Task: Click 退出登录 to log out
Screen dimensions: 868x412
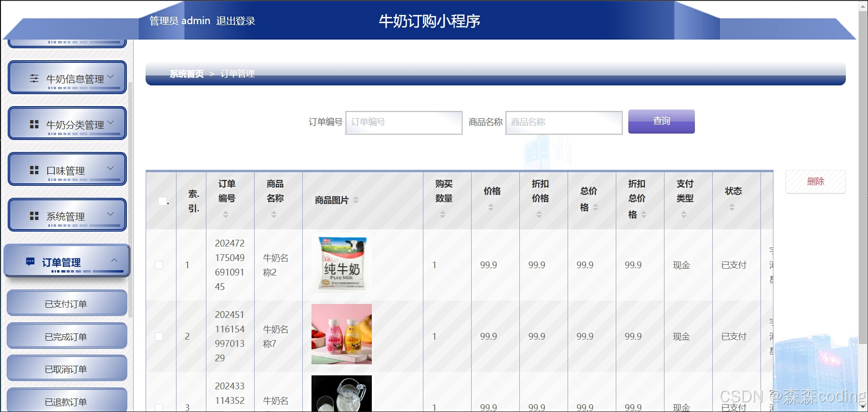Action: click(236, 21)
